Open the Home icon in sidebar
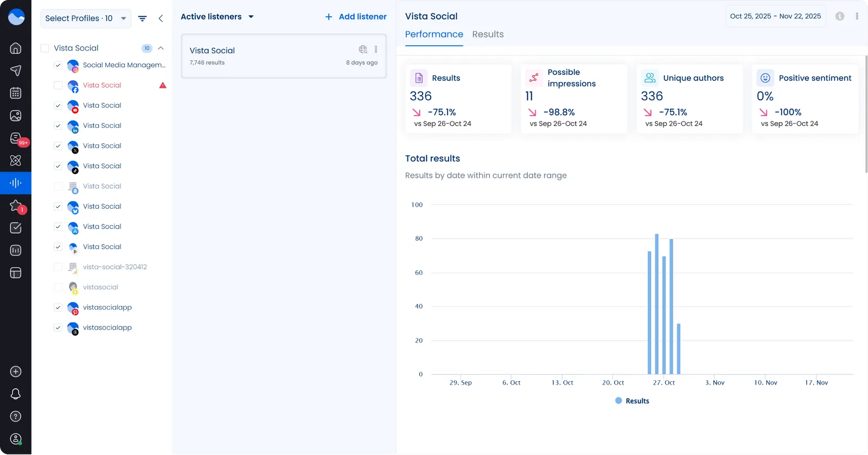Screen dimensions: 868x455 point(16,48)
